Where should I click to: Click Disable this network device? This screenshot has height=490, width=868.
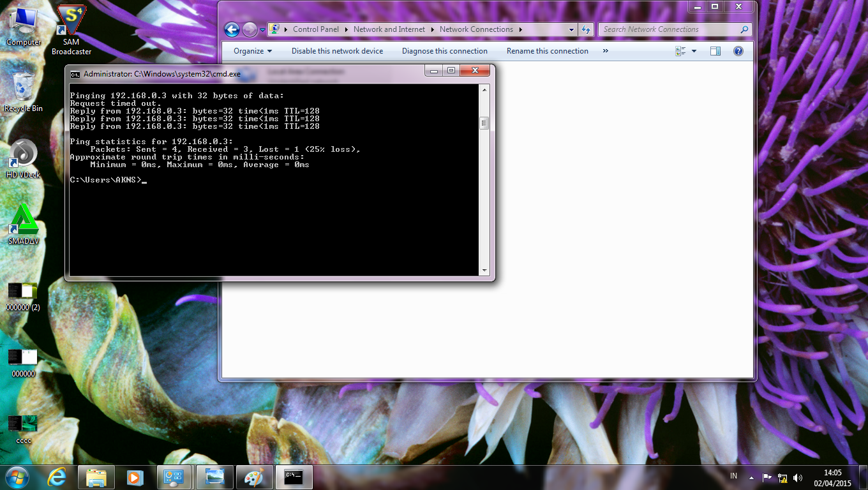(x=338, y=51)
